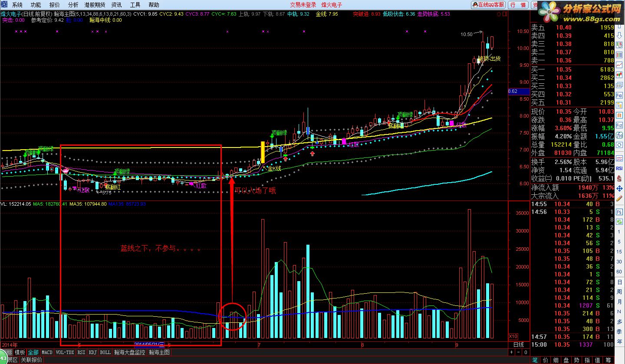This screenshot has height=364, width=625.
Task: Select the VOL-TDX indicator tab
Action: pos(65,352)
